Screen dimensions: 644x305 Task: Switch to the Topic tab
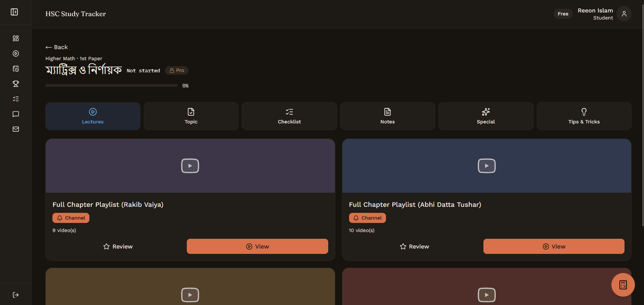(x=191, y=116)
